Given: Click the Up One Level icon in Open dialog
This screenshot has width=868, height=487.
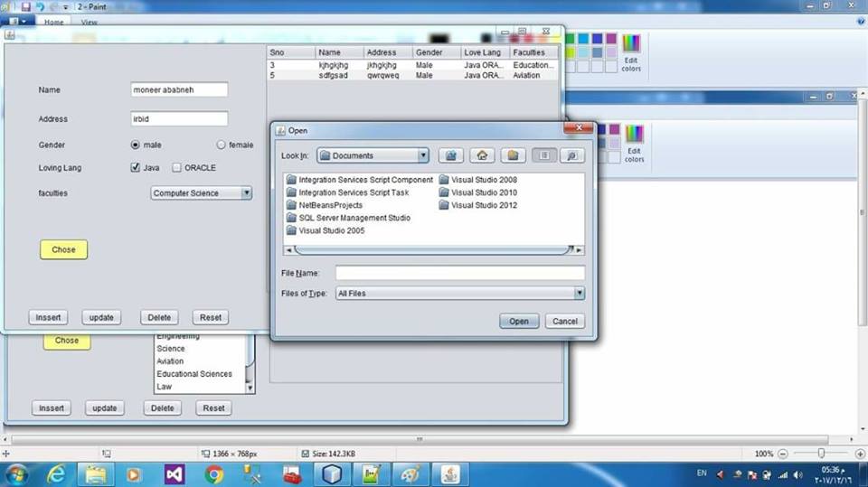Looking at the screenshot, I should coord(450,155).
